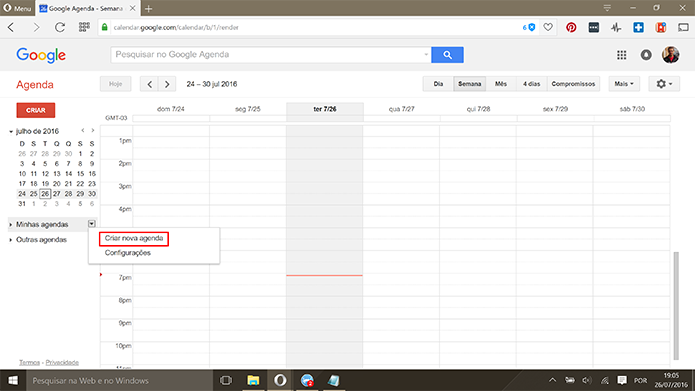Image resolution: width=695 pixels, height=391 pixels.
Task: Click the dom 7/24 column header
Action: [x=171, y=109]
